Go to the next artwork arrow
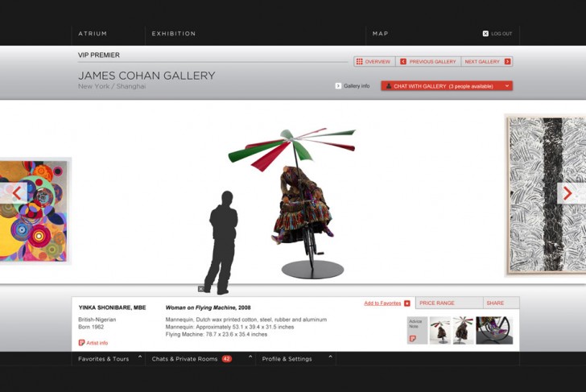Screen dimensions: 586x392 [567, 193]
